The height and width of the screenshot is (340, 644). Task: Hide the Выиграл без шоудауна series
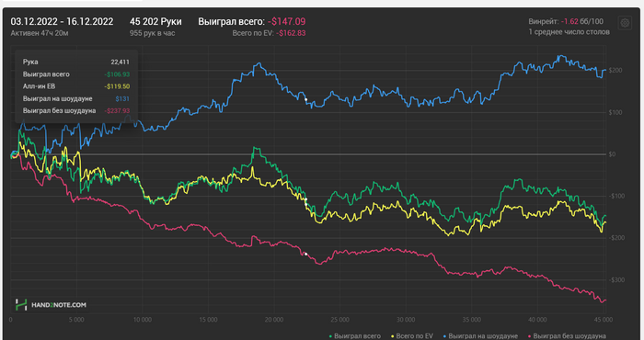[x=569, y=336]
